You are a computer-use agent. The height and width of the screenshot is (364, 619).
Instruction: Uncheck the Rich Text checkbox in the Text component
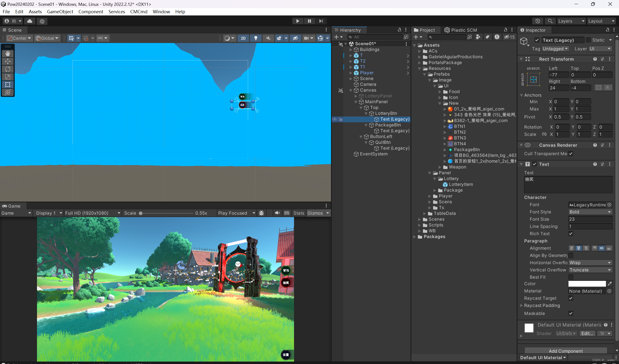[571, 233]
